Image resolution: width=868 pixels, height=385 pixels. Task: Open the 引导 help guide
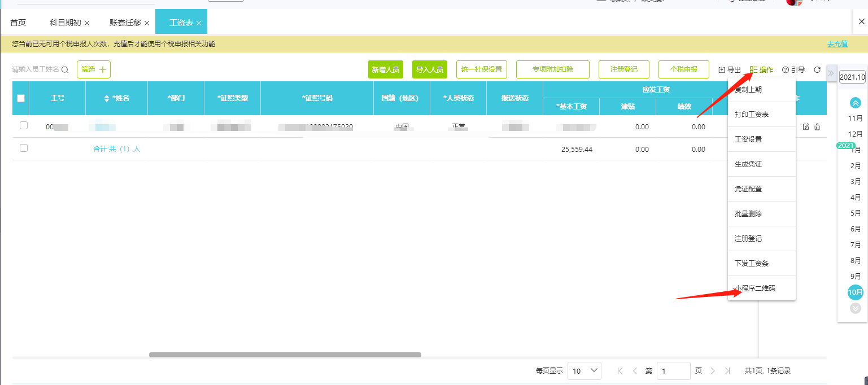click(793, 70)
